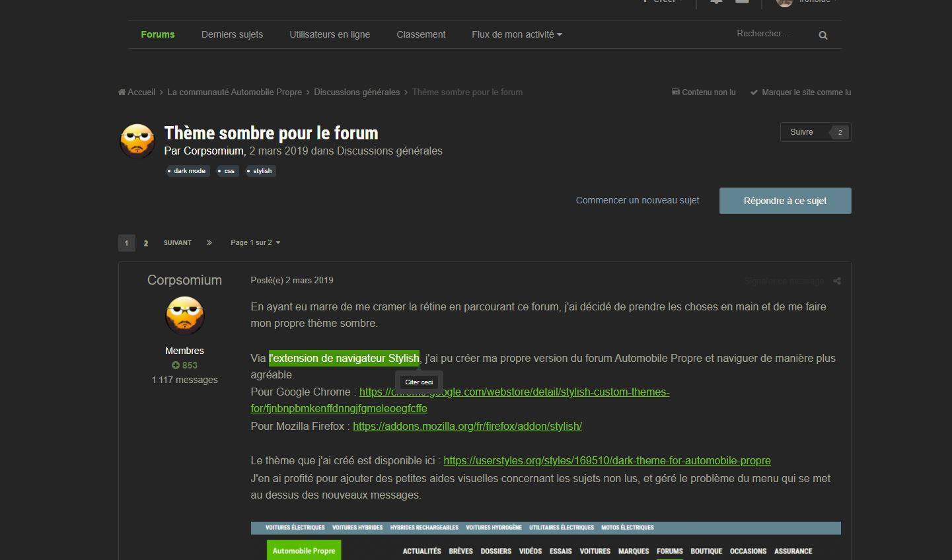Screen dimensions: 952x560
Task: Click the share icon on Corpsomium's post
Action: (x=837, y=281)
